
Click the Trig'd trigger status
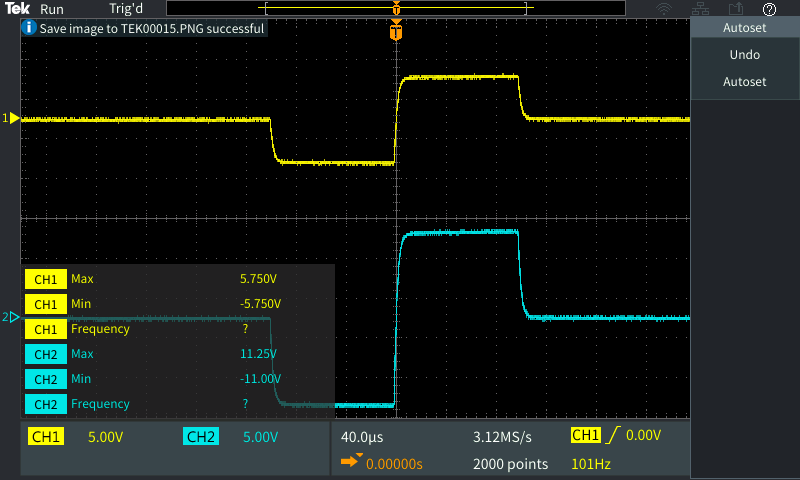[126, 9]
